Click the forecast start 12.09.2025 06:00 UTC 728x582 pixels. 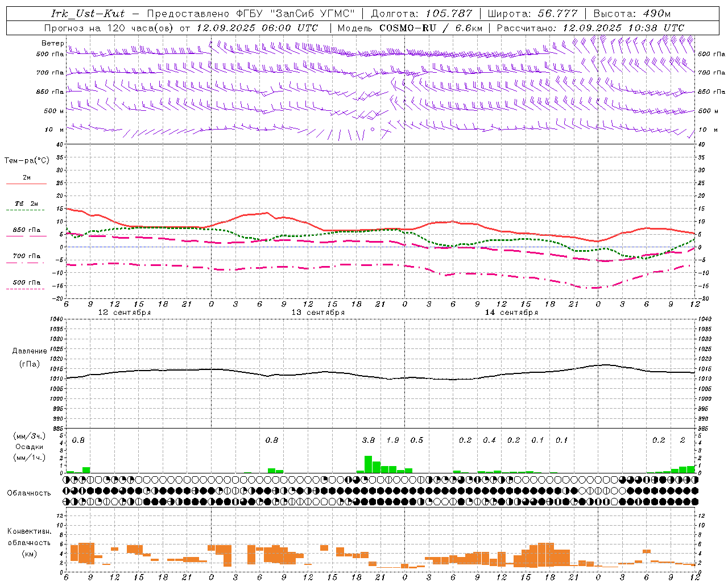click(257, 28)
